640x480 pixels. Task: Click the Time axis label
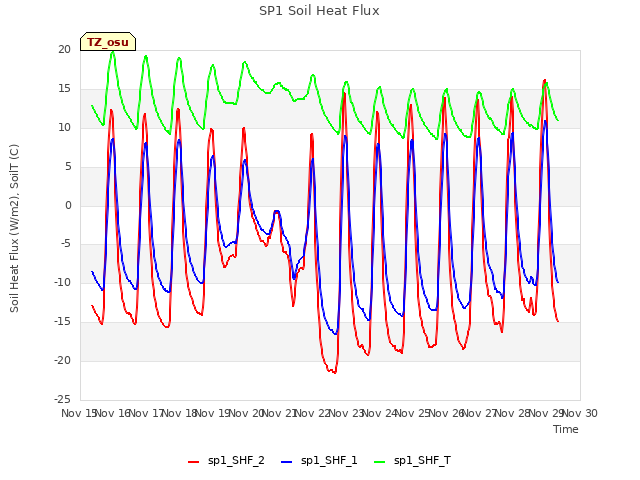point(566,429)
